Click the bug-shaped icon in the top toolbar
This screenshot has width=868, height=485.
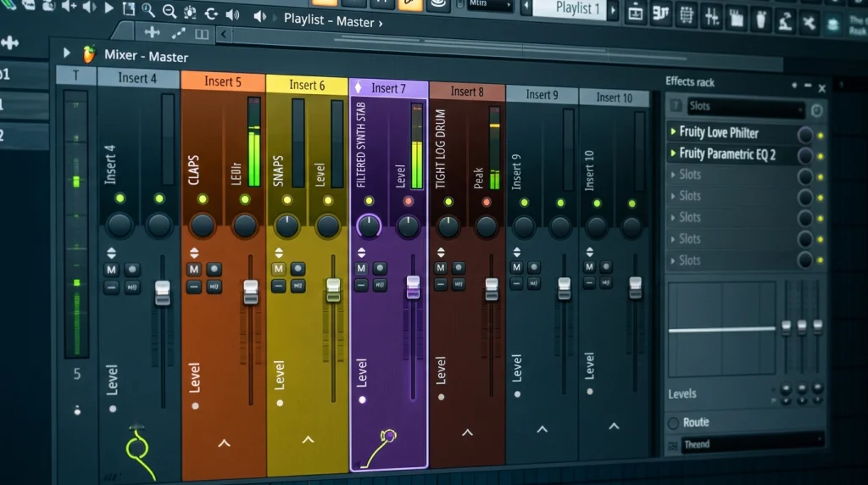tap(190, 12)
